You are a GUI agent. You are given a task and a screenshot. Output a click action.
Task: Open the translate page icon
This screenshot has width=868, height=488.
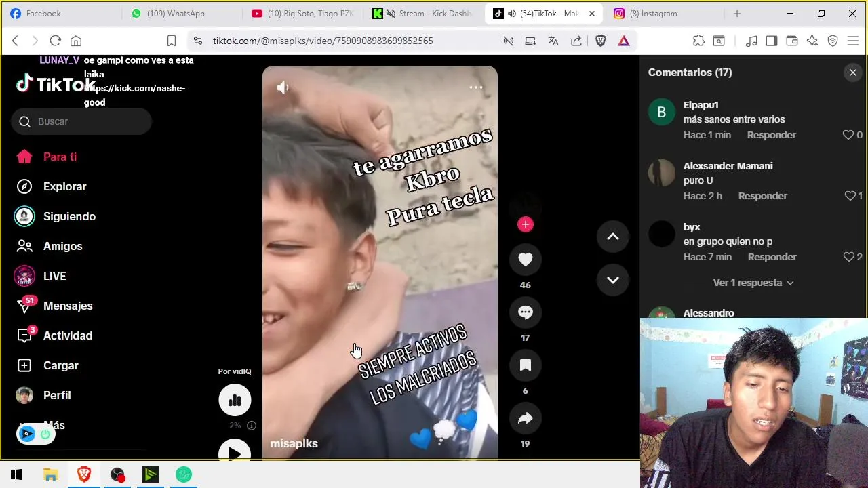tap(553, 41)
